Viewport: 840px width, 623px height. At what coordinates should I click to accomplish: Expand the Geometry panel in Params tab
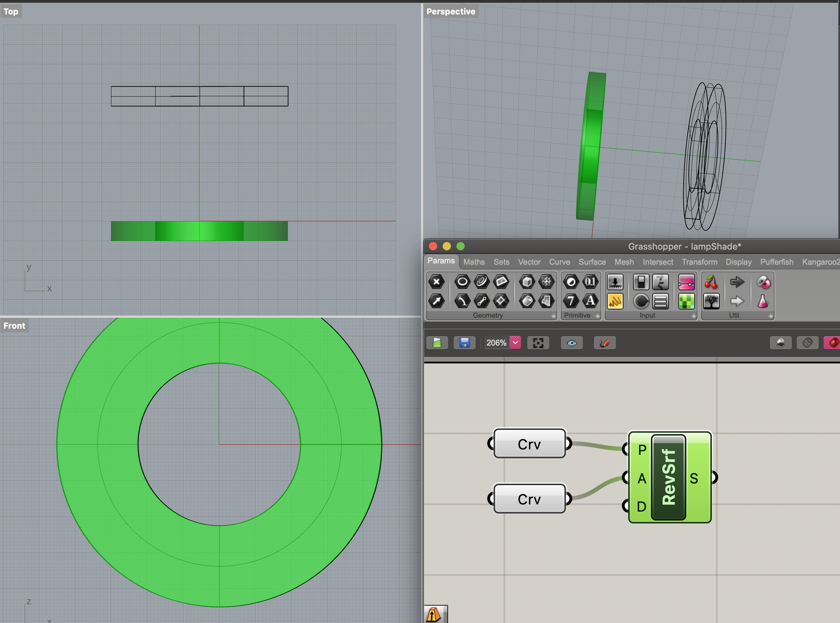pos(553,316)
